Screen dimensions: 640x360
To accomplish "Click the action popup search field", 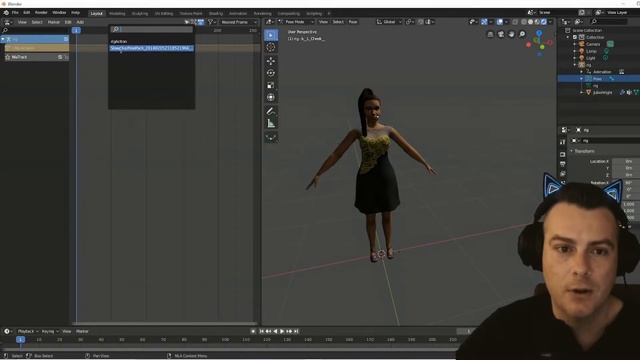I will (x=151, y=29).
